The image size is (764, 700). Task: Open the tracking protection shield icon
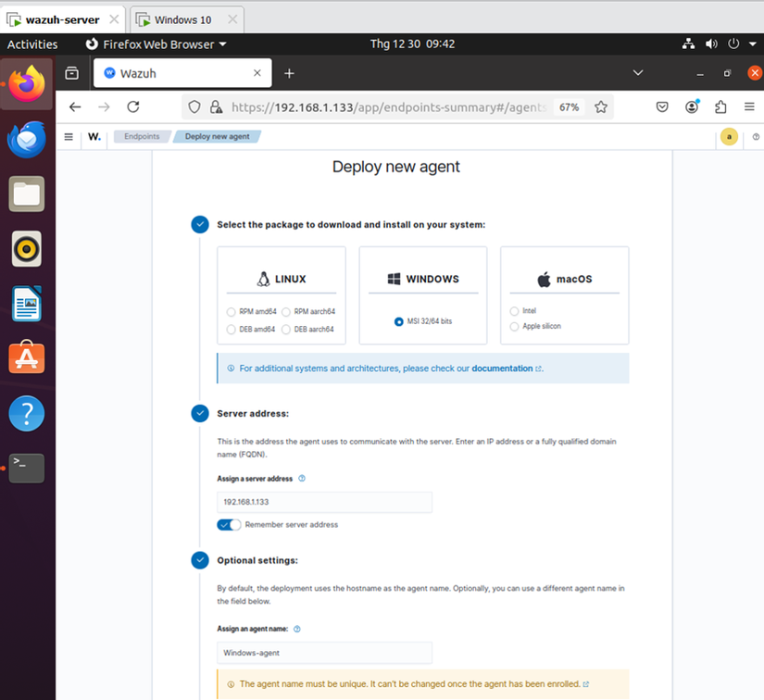(x=194, y=107)
